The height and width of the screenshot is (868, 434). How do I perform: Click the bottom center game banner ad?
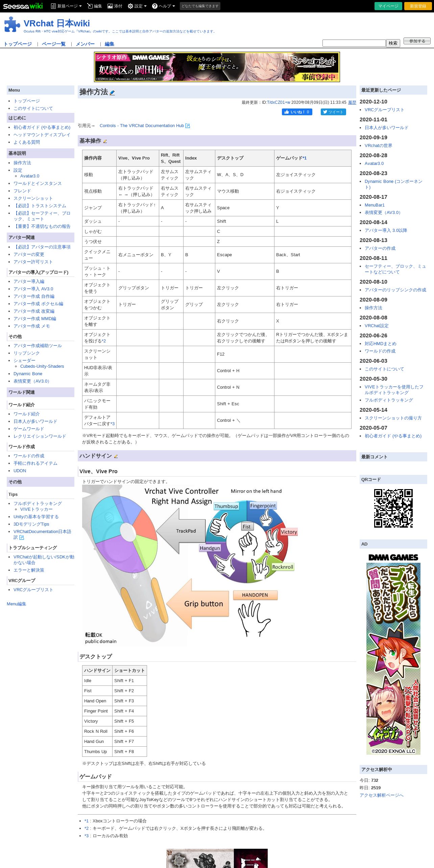click(217, 858)
